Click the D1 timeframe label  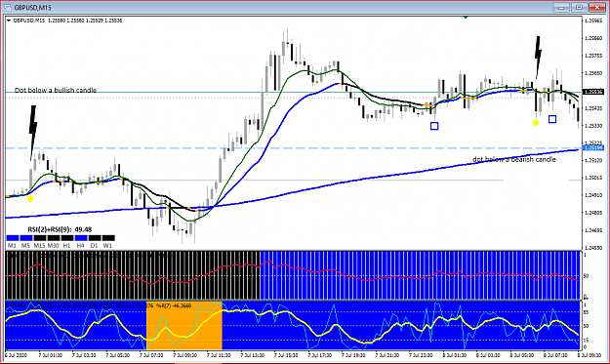(94, 245)
